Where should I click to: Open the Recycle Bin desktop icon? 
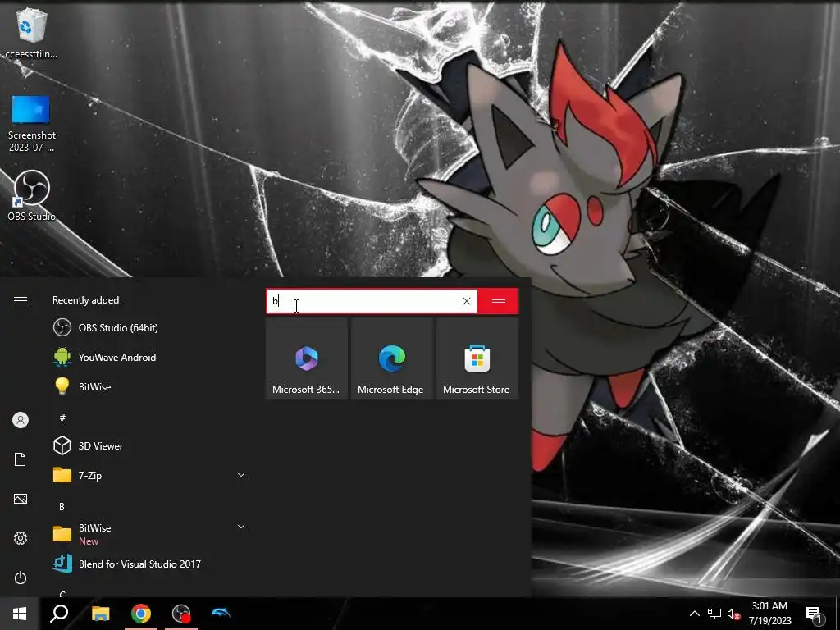pos(31,33)
